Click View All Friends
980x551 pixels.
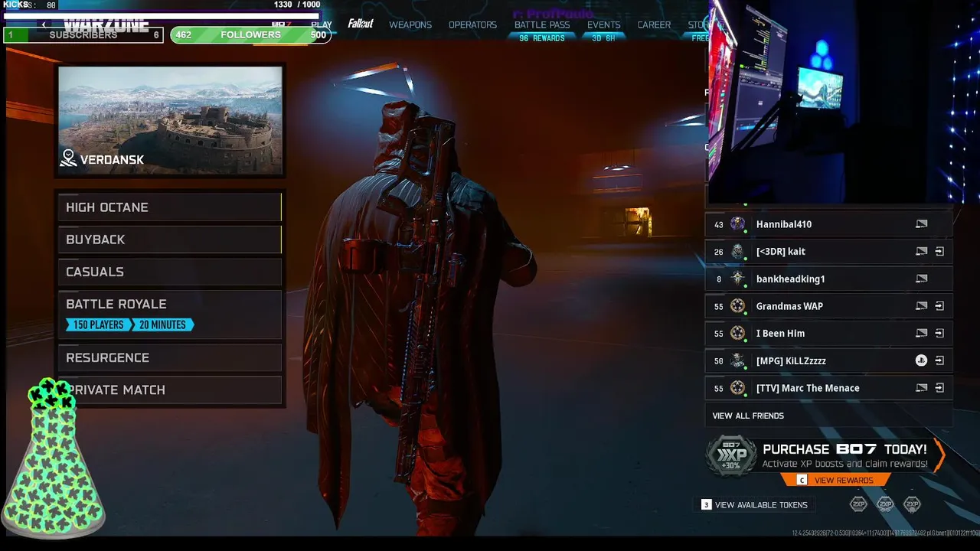click(748, 416)
